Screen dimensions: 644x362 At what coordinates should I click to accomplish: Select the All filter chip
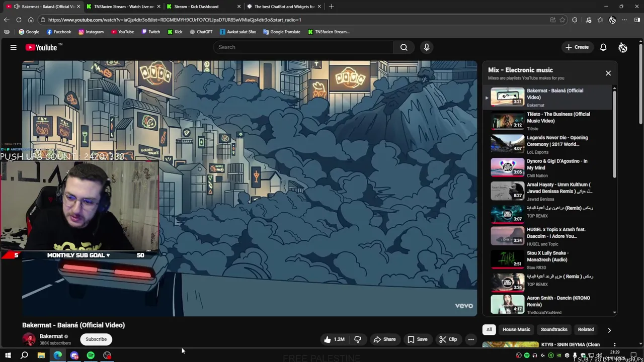click(489, 330)
